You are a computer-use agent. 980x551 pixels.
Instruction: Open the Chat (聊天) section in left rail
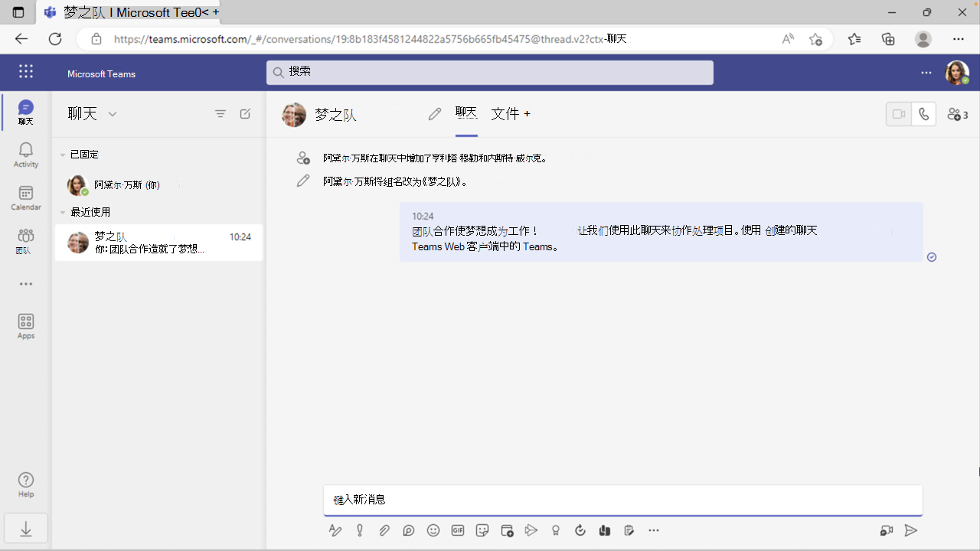click(25, 112)
